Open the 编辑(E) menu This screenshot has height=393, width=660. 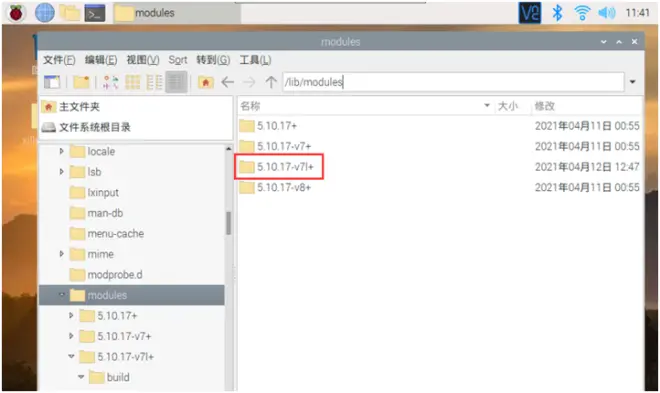coord(101,60)
